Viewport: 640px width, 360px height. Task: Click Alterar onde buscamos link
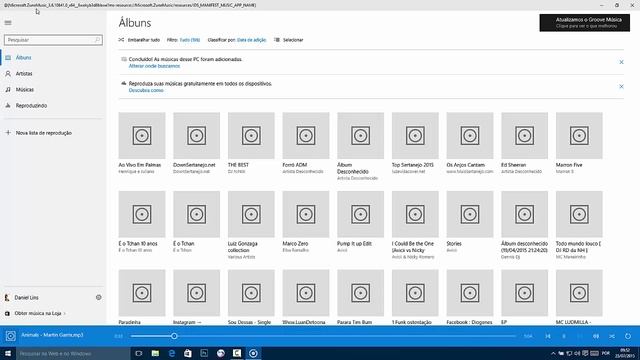coord(154,66)
